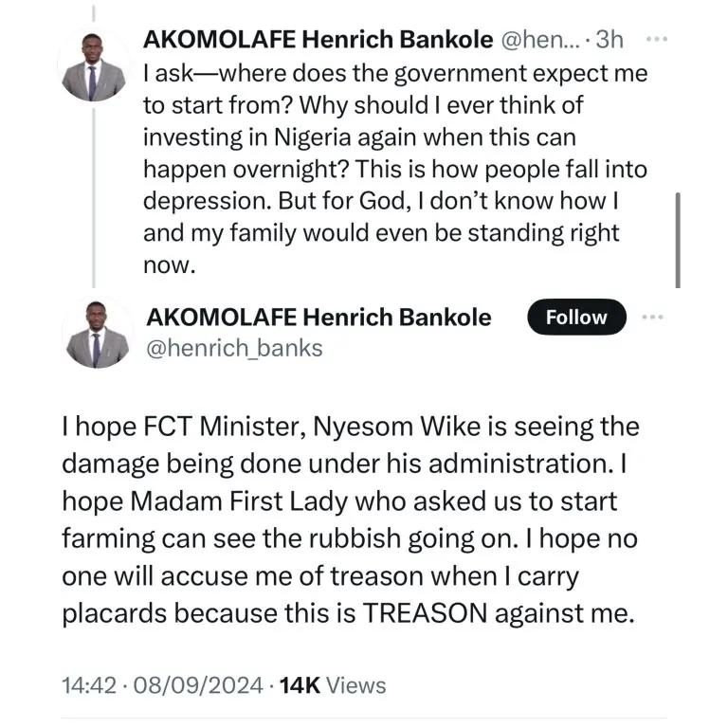Screen dimensions: 728x728
Task: Click the capitalized word "TREASON" in the main tweet
Action: point(416,613)
